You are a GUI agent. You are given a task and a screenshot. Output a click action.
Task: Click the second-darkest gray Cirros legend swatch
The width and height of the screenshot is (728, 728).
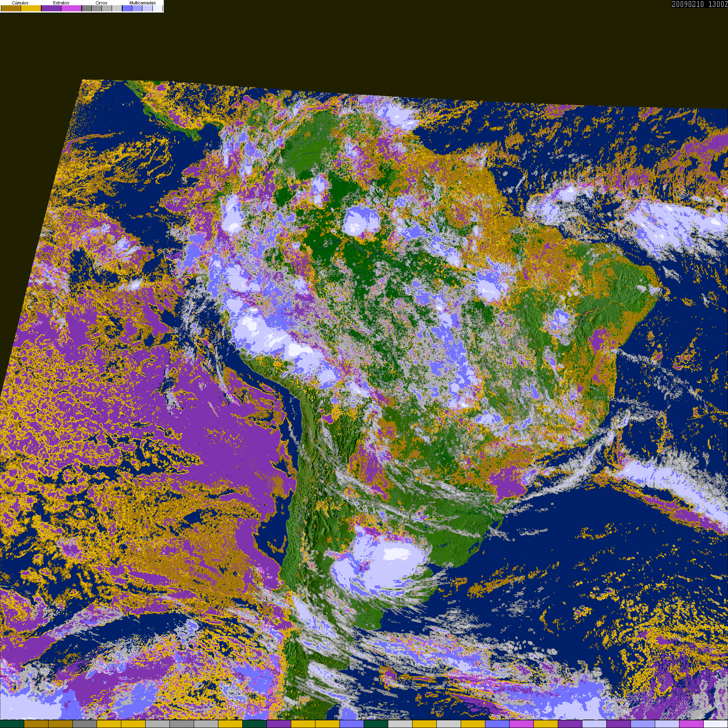97,8
